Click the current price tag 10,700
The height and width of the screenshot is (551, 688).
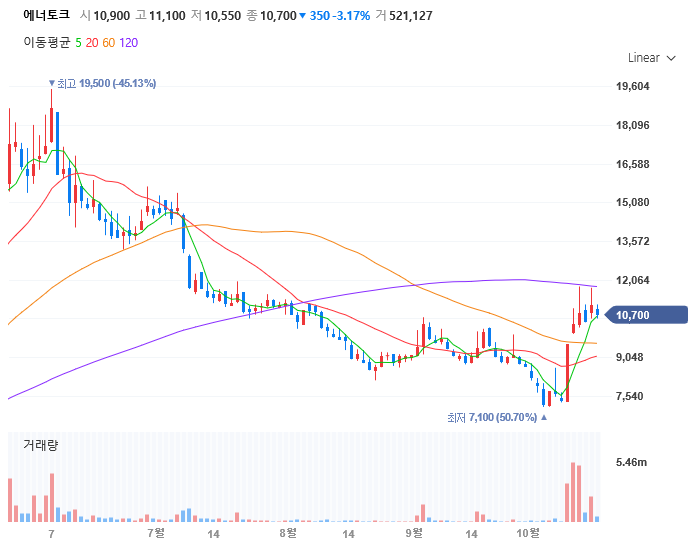pyautogui.click(x=645, y=315)
